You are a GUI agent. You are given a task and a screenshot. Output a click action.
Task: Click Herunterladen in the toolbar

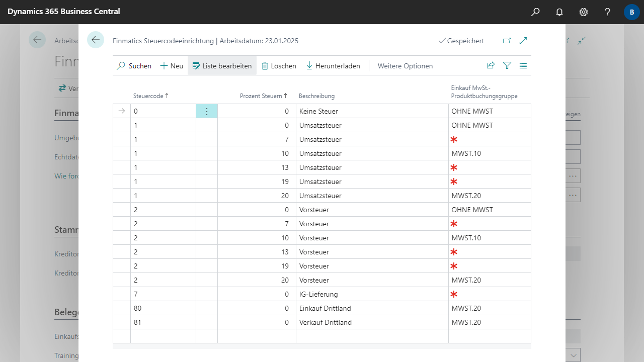(333, 66)
